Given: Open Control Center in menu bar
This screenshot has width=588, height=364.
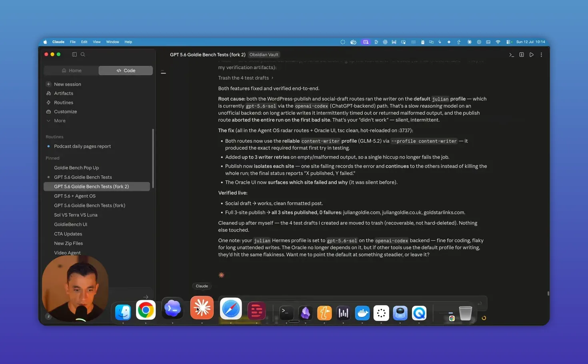Looking at the screenshot, I should 508,42.
